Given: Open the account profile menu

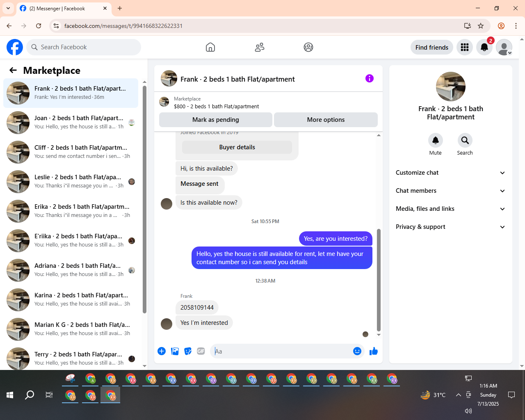Looking at the screenshot, I should [x=504, y=47].
